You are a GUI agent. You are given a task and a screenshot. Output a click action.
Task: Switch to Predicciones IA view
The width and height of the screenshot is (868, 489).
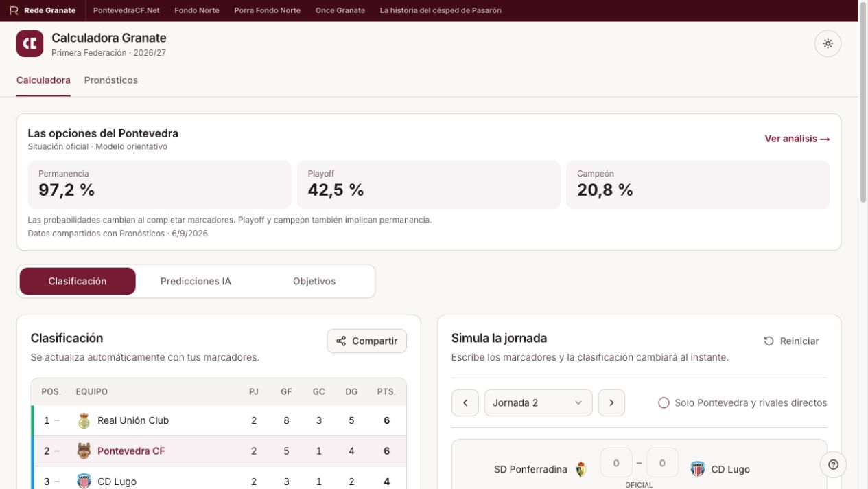click(x=196, y=282)
